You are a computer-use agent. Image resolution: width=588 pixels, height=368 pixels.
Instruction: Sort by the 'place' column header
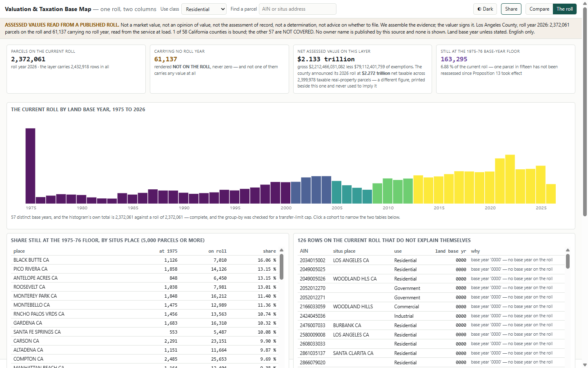coord(19,251)
